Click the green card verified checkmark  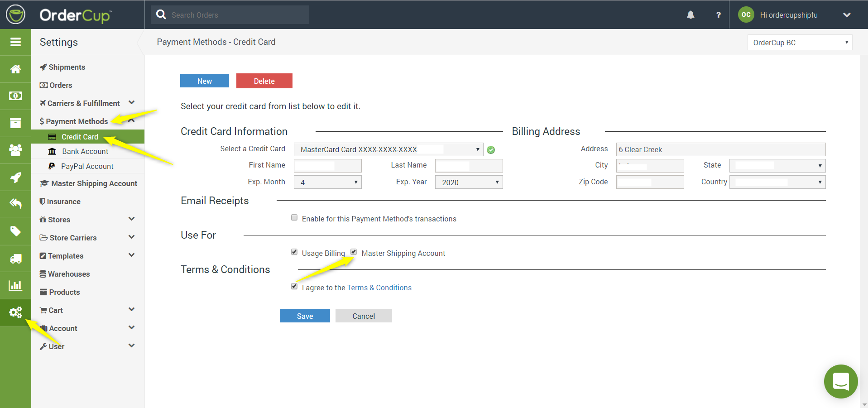pos(491,150)
